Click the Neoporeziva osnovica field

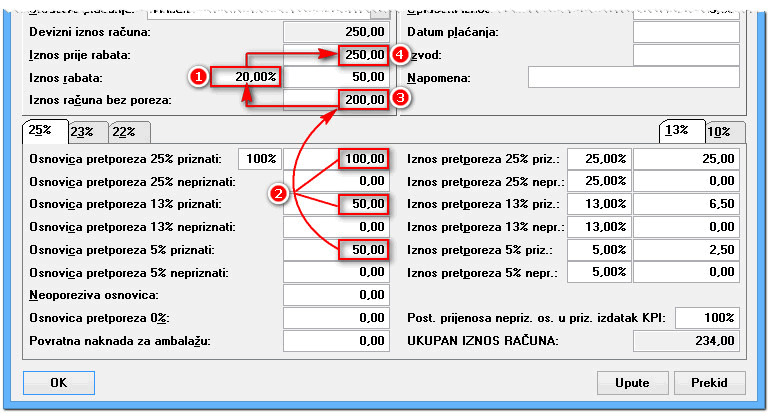[x=336, y=295]
